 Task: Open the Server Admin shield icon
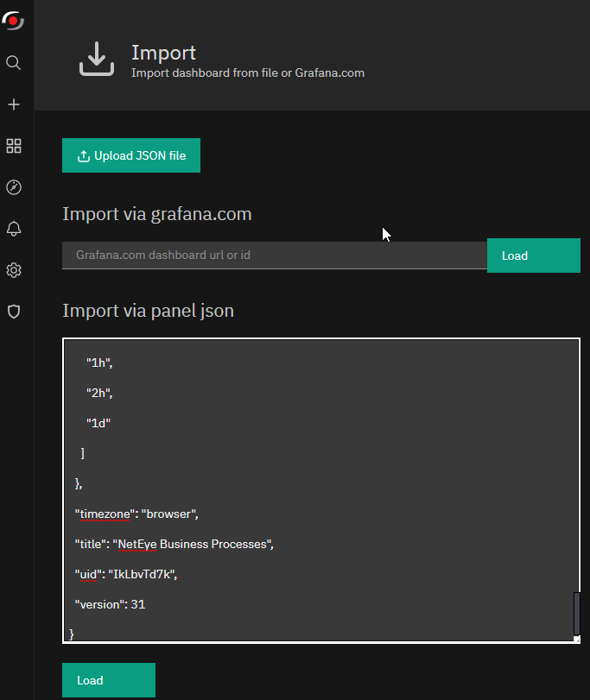[14, 312]
